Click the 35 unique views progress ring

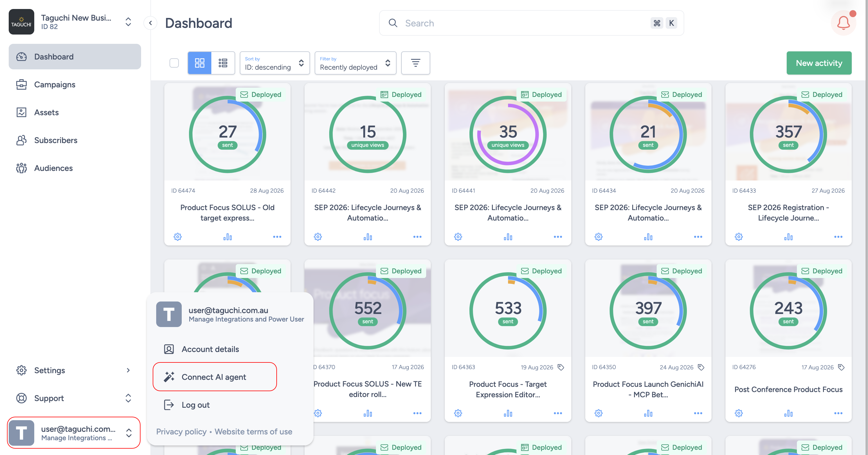pyautogui.click(x=508, y=134)
